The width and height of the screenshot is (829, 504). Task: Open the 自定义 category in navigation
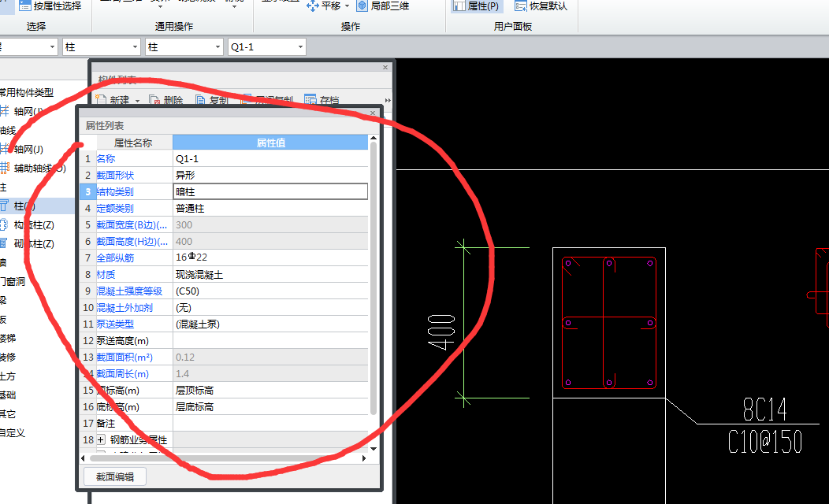pyautogui.click(x=12, y=432)
